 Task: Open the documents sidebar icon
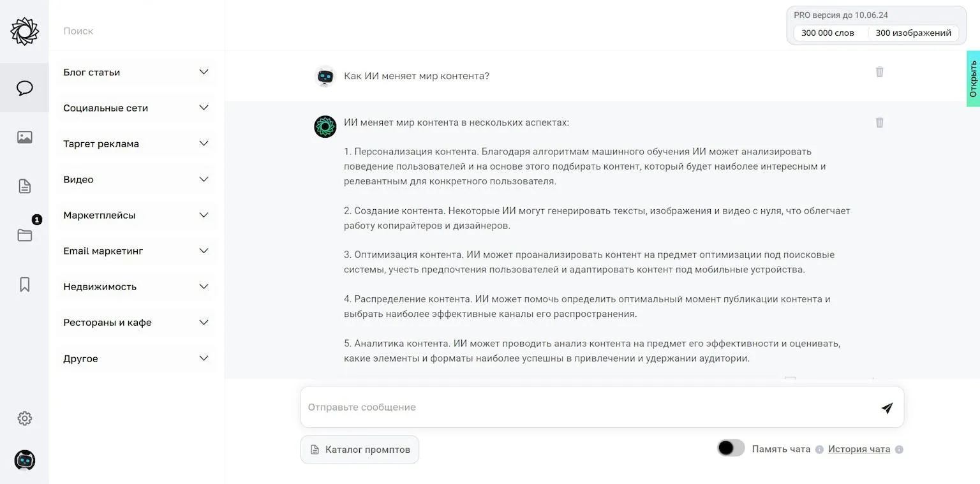(24, 186)
